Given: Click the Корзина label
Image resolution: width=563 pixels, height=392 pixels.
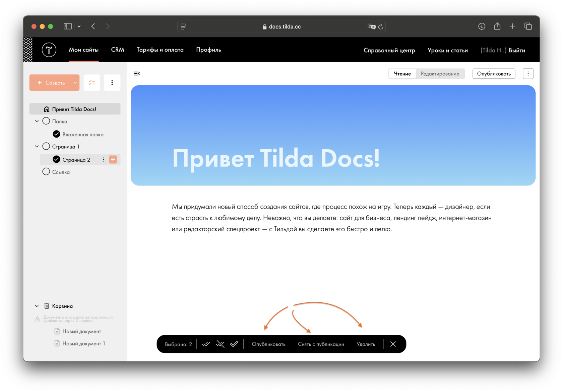Looking at the screenshot, I should pos(62,306).
